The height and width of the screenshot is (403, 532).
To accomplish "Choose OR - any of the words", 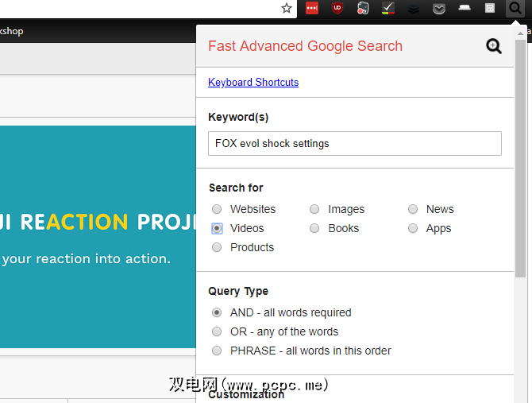I will [x=217, y=331].
